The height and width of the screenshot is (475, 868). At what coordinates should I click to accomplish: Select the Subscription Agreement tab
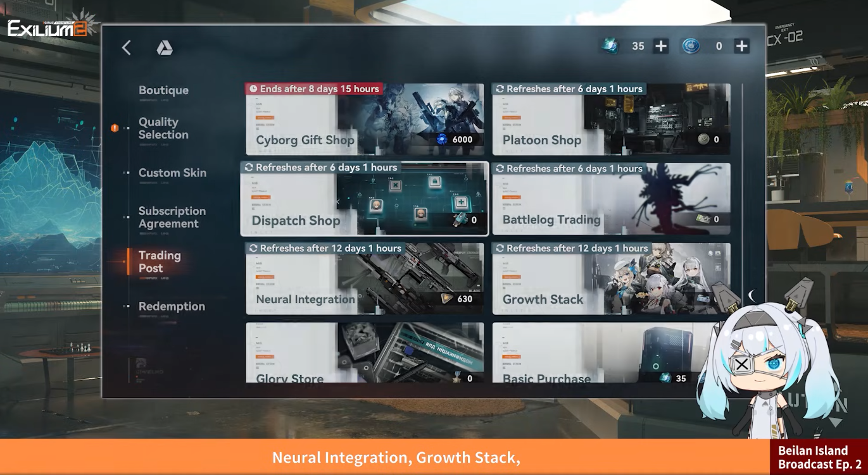[x=172, y=217]
